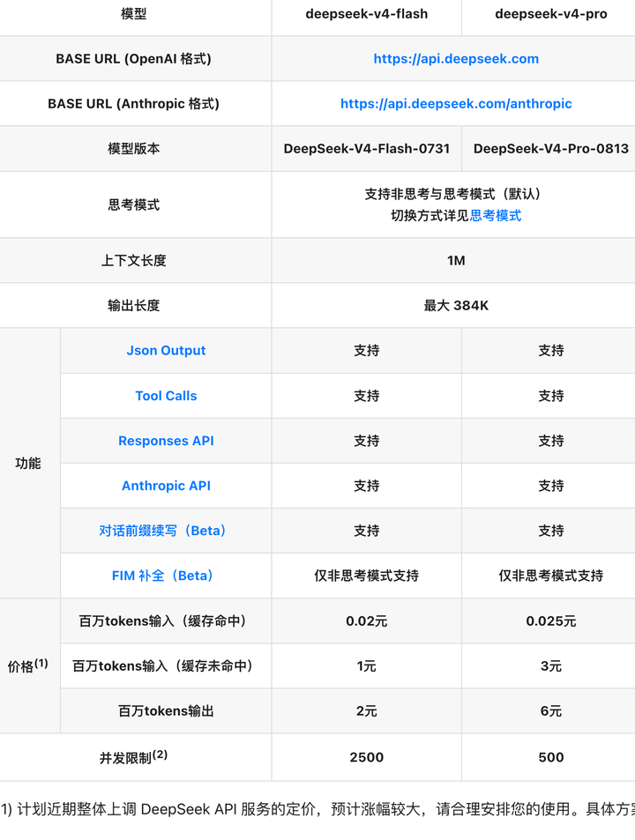Click the 输出长度 row label
635x840 pixels.
[134, 306]
